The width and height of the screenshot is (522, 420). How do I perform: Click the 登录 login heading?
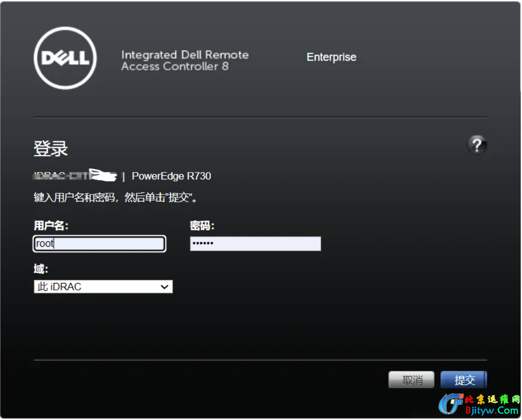(x=51, y=148)
